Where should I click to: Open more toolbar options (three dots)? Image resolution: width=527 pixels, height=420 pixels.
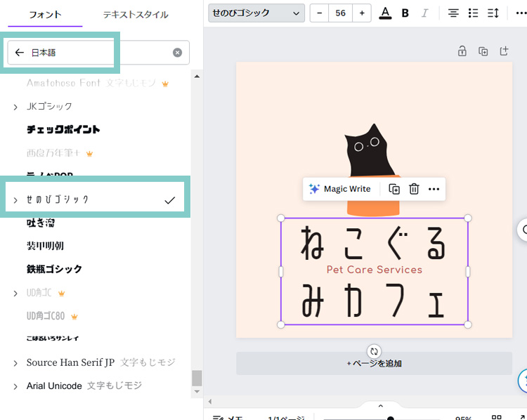(521, 13)
